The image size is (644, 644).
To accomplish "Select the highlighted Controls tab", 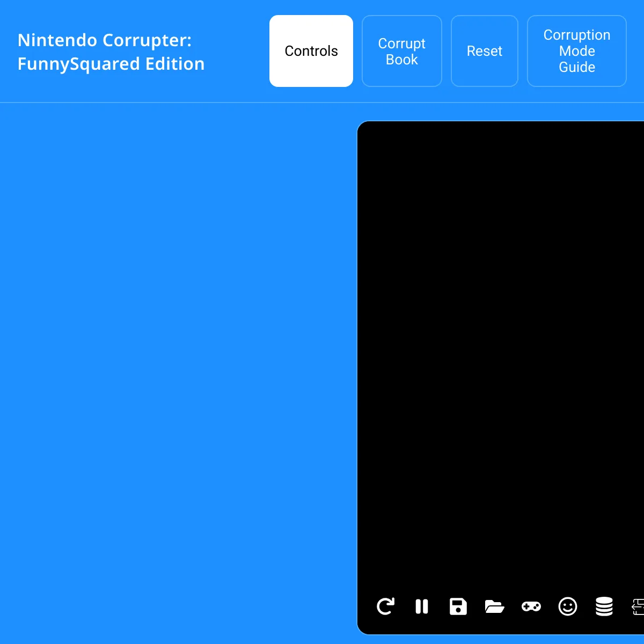I will pos(311,51).
